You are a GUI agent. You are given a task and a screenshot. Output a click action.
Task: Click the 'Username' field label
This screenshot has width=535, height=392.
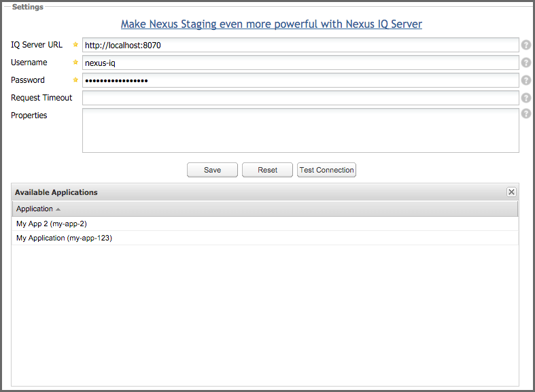(x=29, y=63)
